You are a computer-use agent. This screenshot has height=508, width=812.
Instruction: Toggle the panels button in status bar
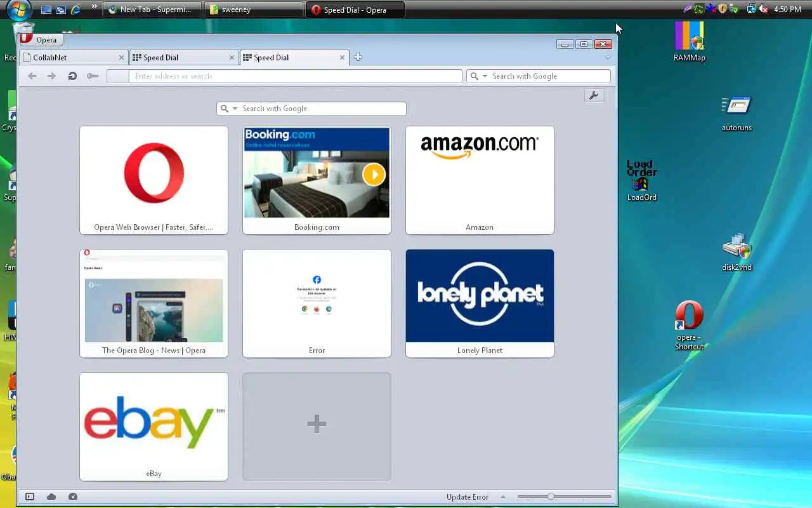point(30,497)
